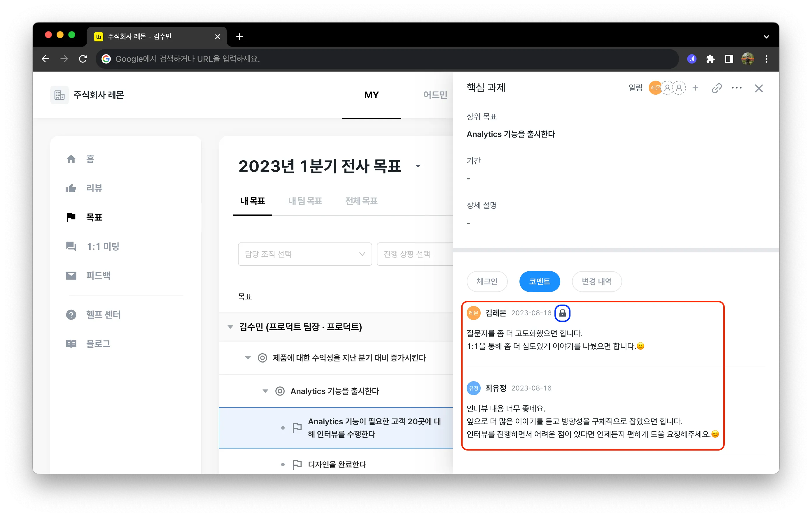This screenshot has width=812, height=517.
Task: Show the 코멘트 section
Action: pyautogui.click(x=540, y=282)
